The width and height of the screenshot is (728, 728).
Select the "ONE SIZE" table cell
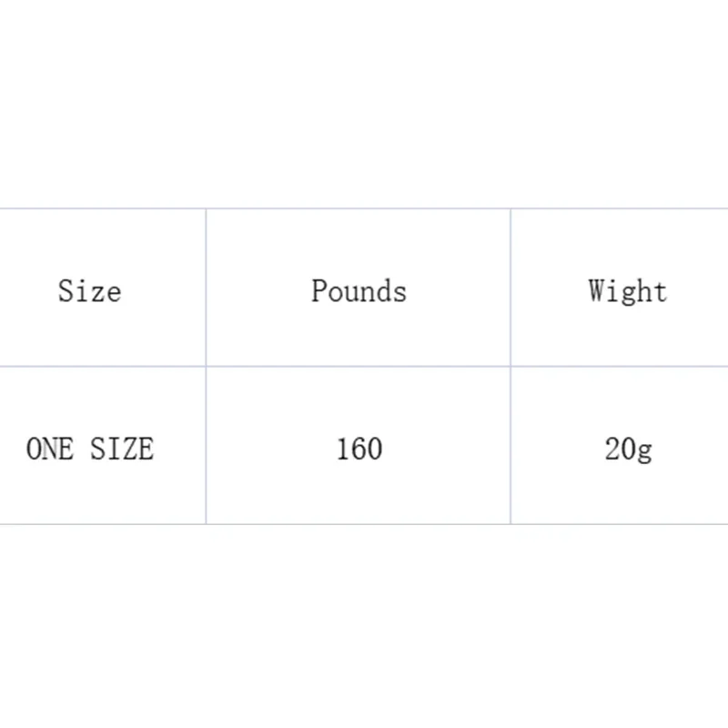pos(90,449)
